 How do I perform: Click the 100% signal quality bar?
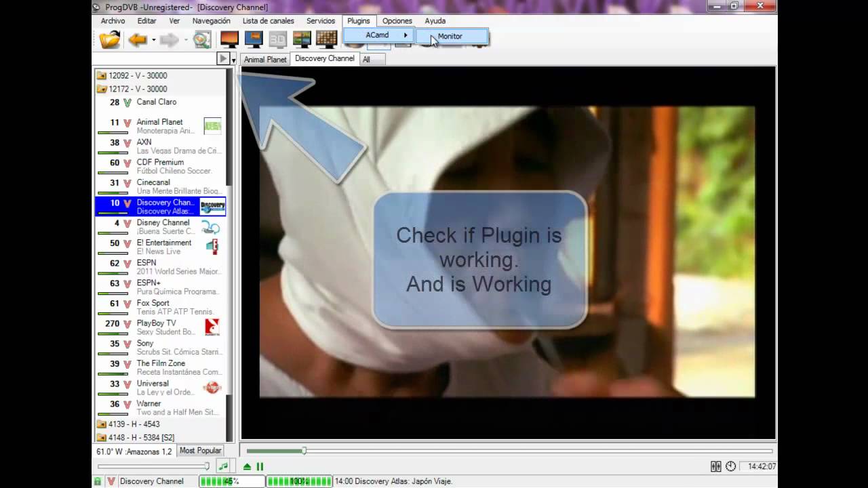[299, 481]
